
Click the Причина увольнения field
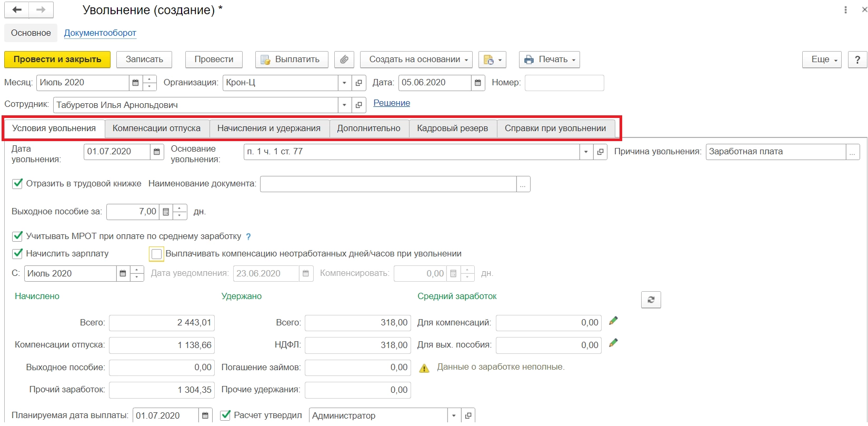pyautogui.click(x=776, y=152)
